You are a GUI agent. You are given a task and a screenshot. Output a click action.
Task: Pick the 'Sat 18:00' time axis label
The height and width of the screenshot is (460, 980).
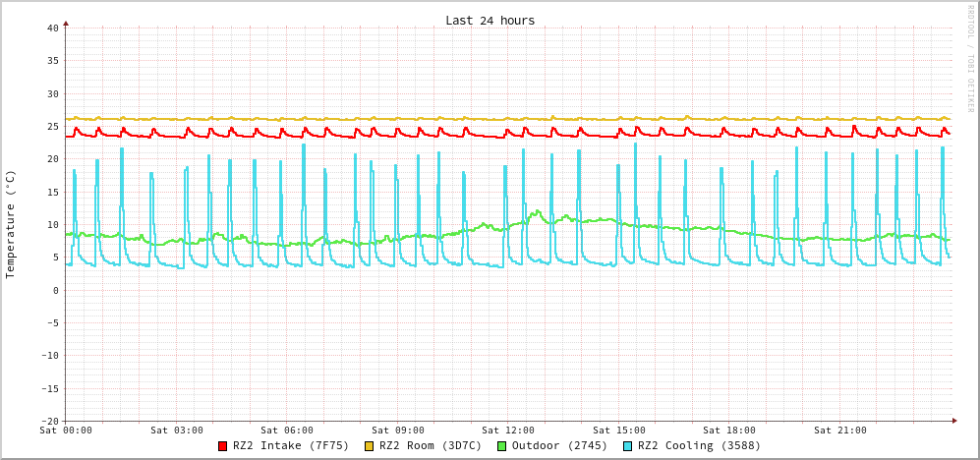(x=729, y=431)
